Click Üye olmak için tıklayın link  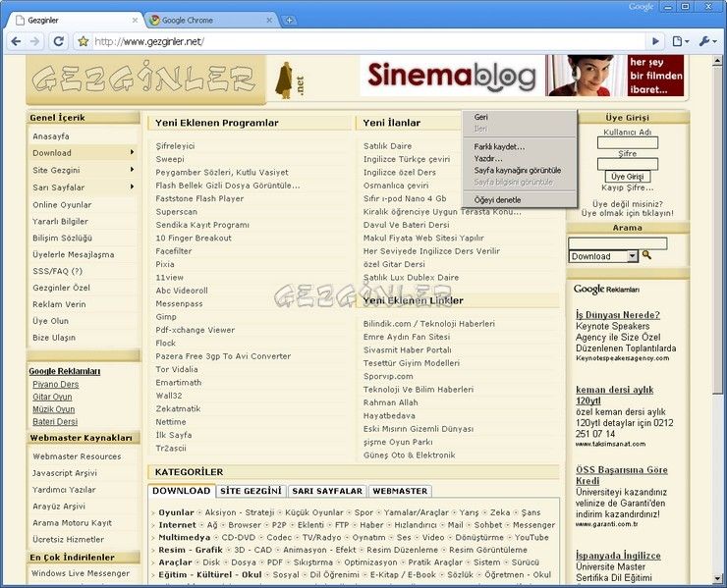click(x=628, y=213)
